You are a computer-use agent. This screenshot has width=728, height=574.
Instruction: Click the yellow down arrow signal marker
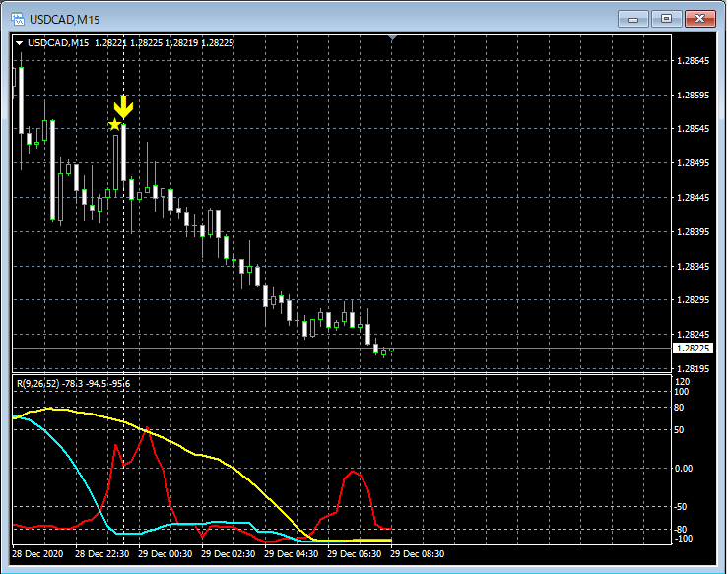tap(123, 106)
